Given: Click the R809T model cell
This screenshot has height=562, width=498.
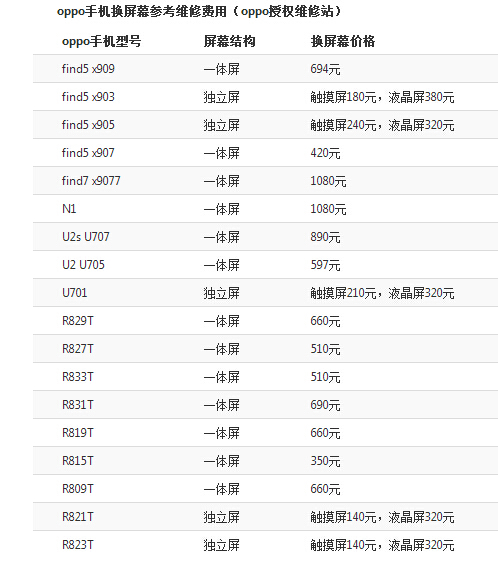Looking at the screenshot, I should coord(78,489).
